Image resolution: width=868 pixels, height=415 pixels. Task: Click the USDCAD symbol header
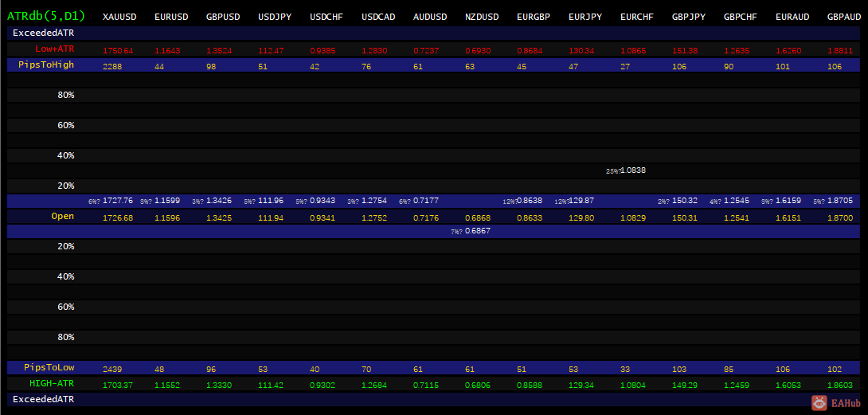coord(378,18)
